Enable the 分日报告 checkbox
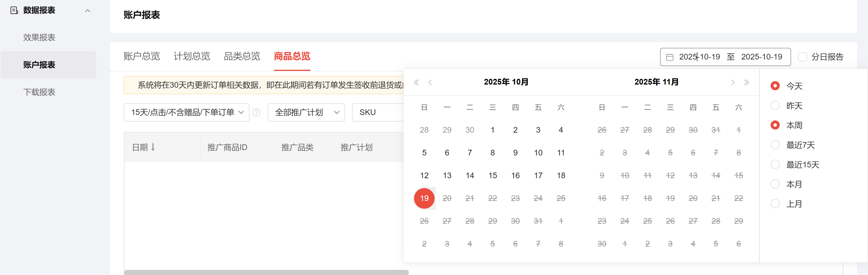This screenshot has height=275, width=868. point(802,57)
